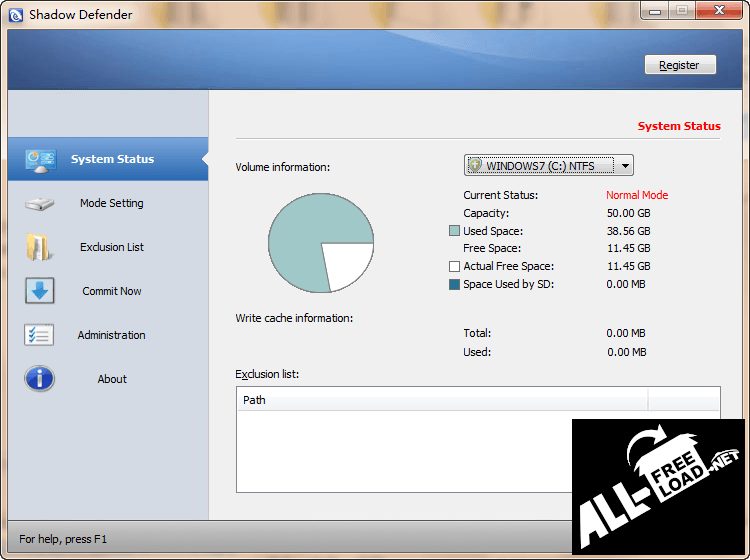Image resolution: width=750 pixels, height=560 pixels.
Task: Click the Space Used by SD swatch
Action: tap(455, 285)
